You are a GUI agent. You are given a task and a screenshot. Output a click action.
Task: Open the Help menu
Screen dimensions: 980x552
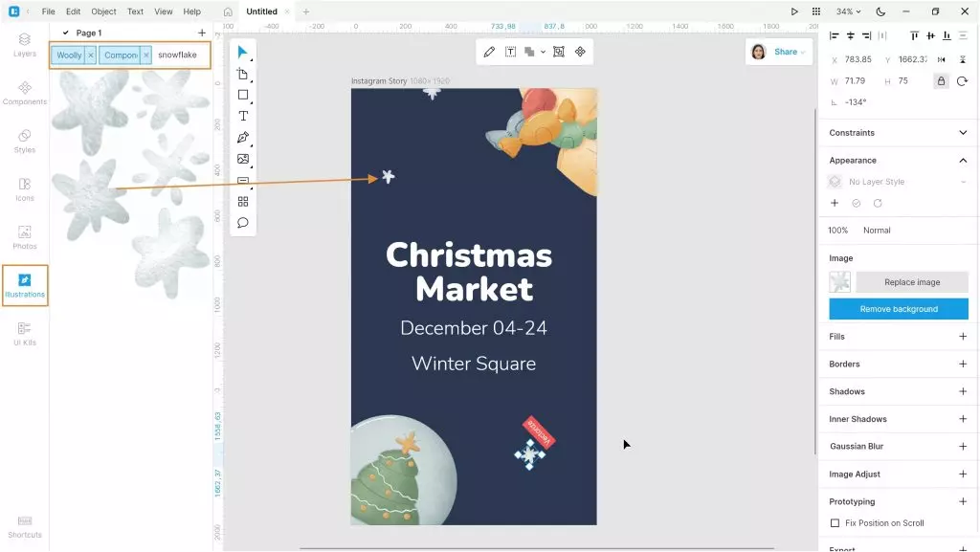coord(191,11)
